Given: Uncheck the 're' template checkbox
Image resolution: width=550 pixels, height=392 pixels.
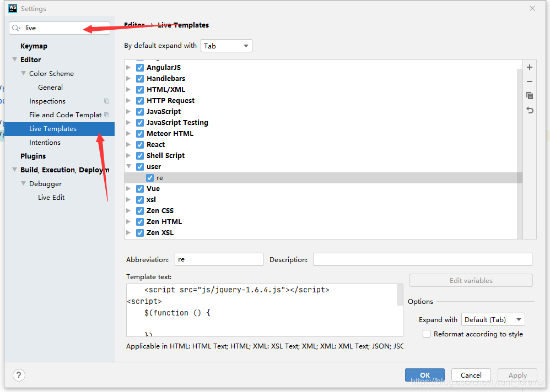Looking at the screenshot, I should pos(150,178).
